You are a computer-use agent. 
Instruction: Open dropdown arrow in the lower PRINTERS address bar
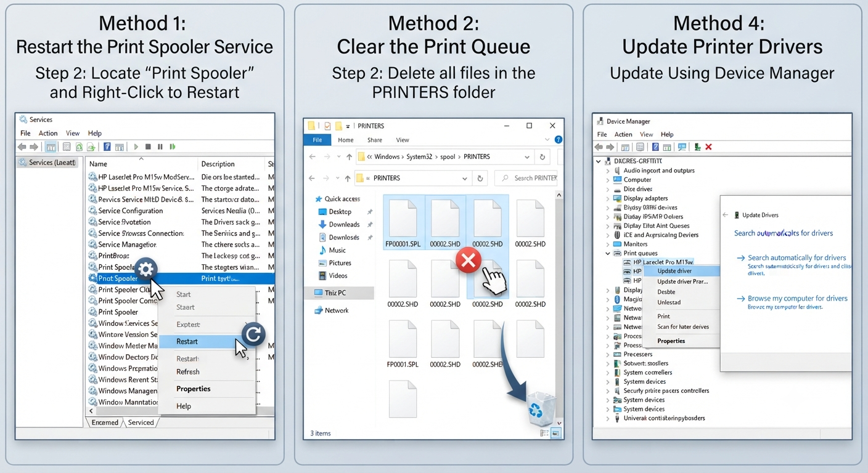tap(465, 179)
